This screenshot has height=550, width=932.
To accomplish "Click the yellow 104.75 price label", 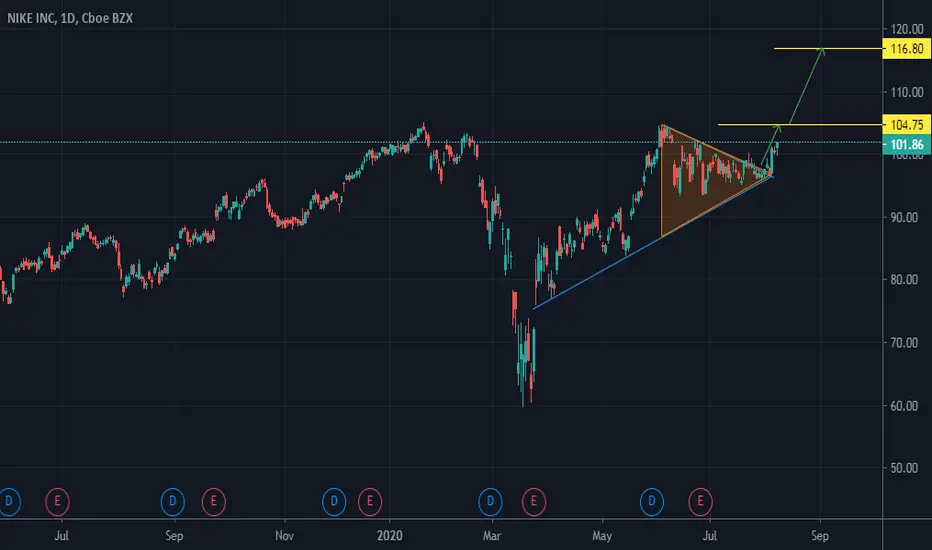I will click(x=906, y=125).
